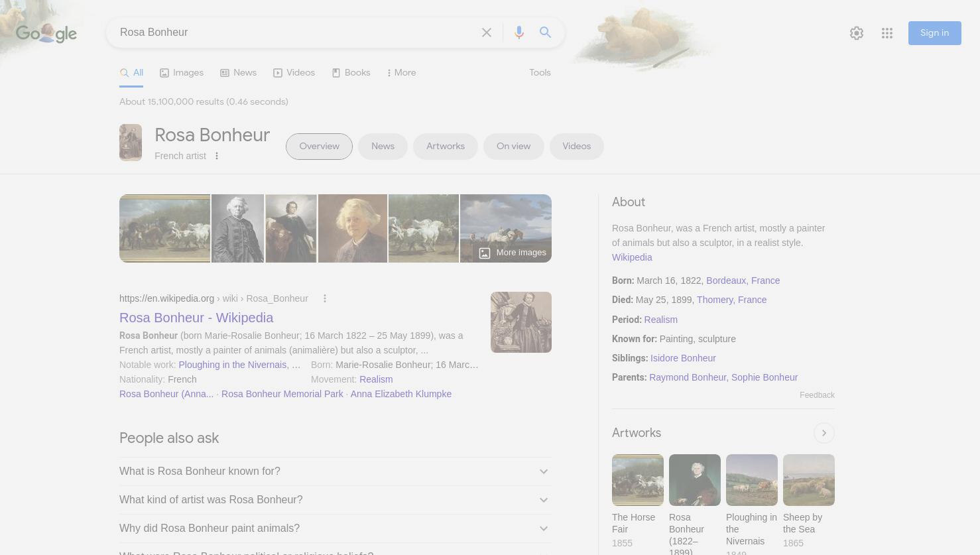Select the On view chip
The height and width of the screenshot is (555, 980).
[513, 147]
